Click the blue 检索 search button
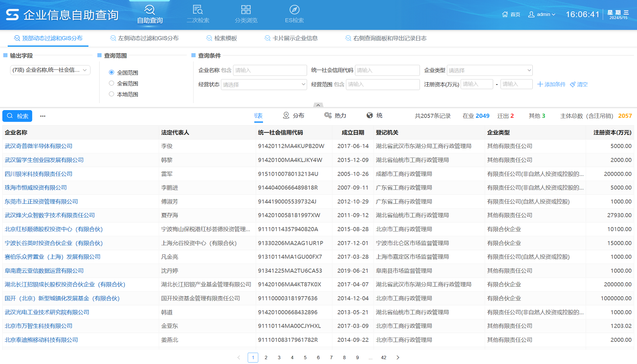637x364 pixels. (x=17, y=116)
